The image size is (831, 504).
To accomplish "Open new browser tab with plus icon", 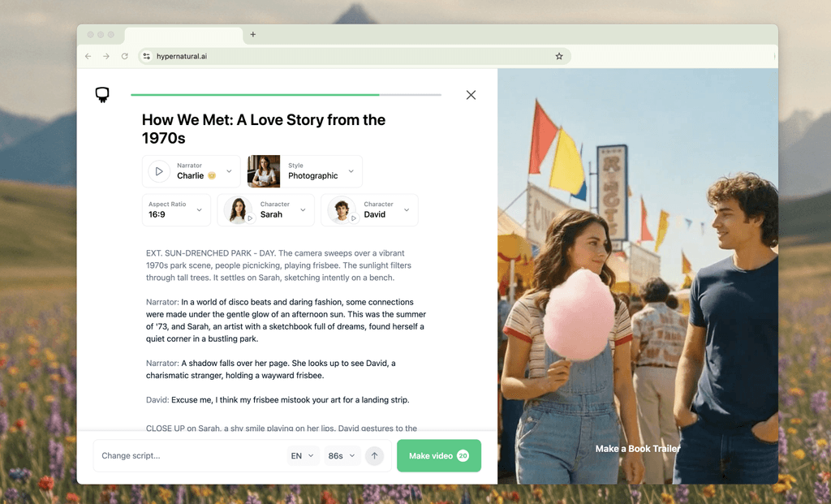I will point(253,35).
